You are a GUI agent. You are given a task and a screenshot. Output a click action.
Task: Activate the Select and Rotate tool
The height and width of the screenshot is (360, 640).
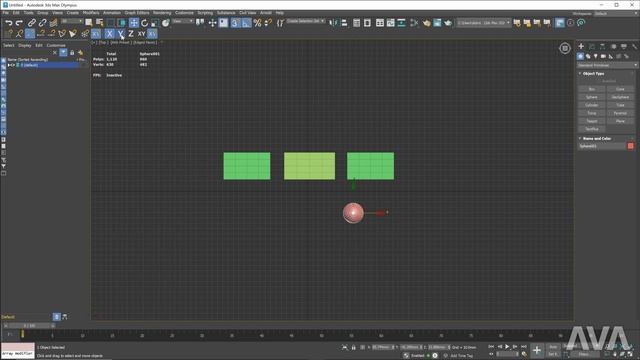pyautogui.click(x=144, y=23)
